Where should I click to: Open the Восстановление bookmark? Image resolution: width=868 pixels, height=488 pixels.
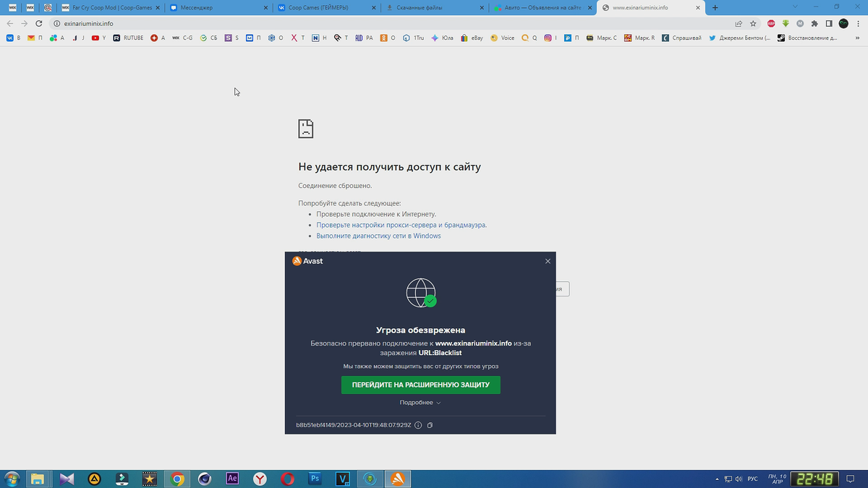pyautogui.click(x=807, y=38)
